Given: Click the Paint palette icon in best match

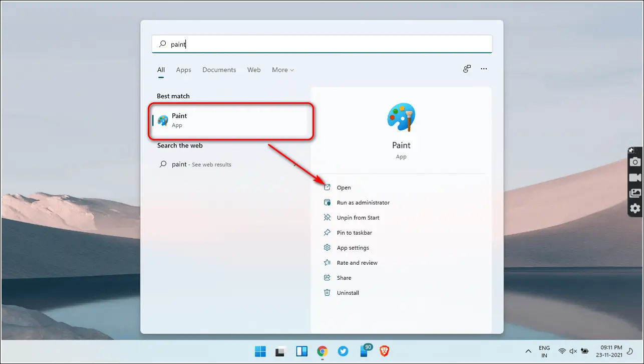Looking at the screenshot, I should coord(163,120).
